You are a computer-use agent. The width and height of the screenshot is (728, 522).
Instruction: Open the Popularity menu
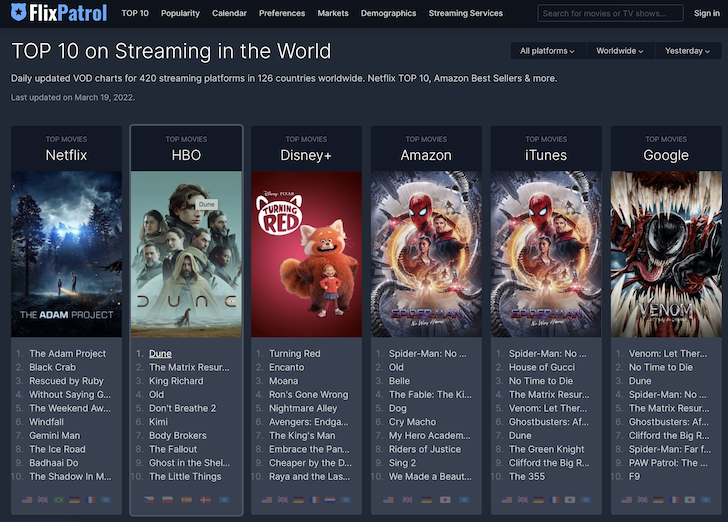(x=180, y=13)
